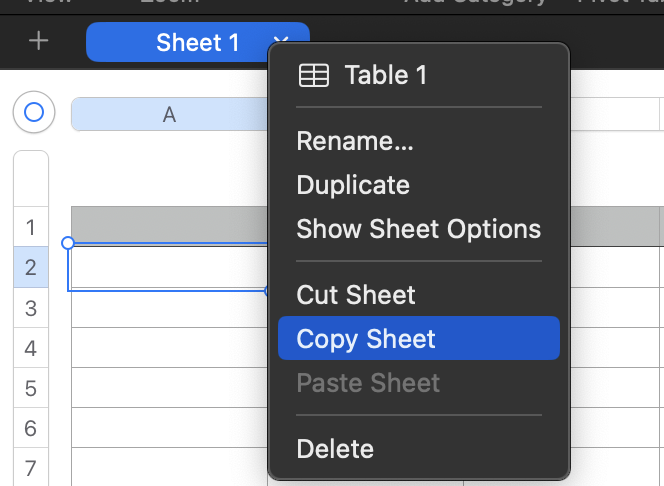Delete the sheet via the menu
Screen dimensions: 664x486
(x=335, y=449)
